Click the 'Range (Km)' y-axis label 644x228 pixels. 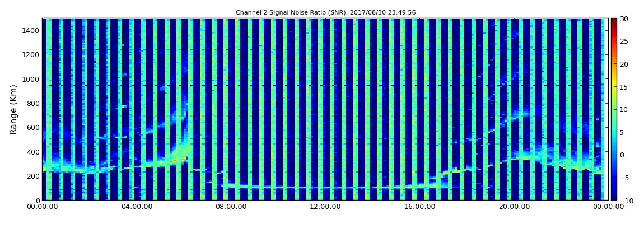13,110
